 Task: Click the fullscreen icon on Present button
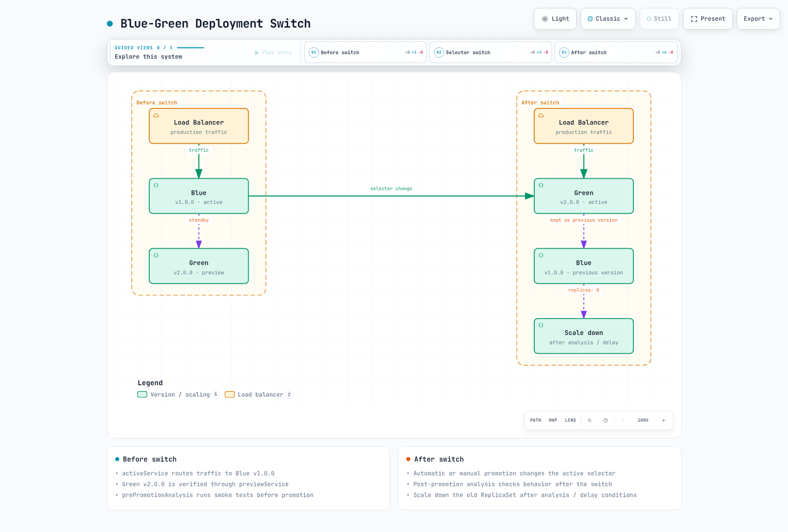(694, 19)
